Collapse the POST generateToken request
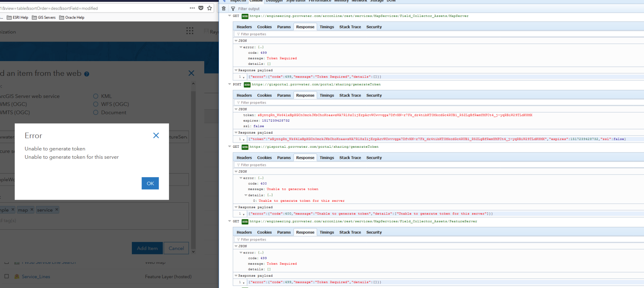 229,84
